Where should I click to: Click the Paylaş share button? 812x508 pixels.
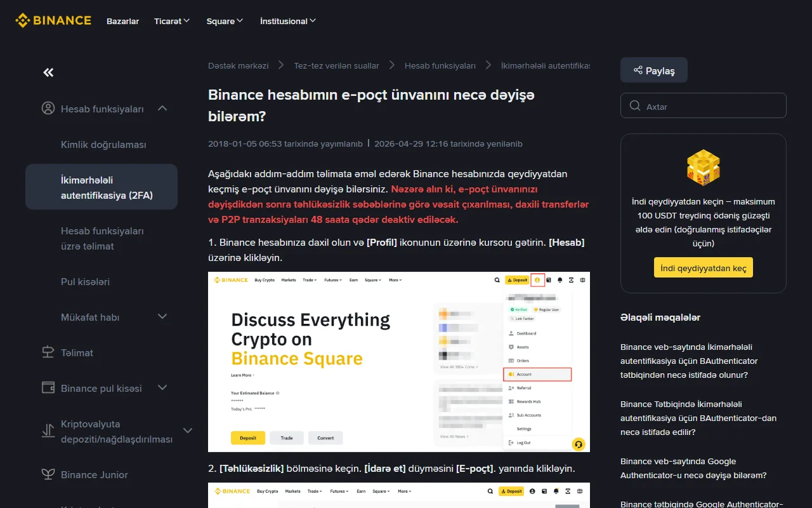pyautogui.click(x=654, y=70)
